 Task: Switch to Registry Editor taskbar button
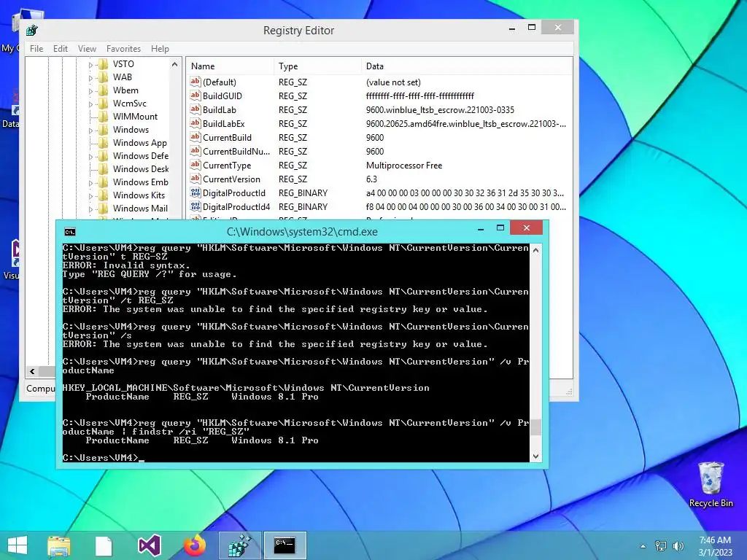click(239, 545)
